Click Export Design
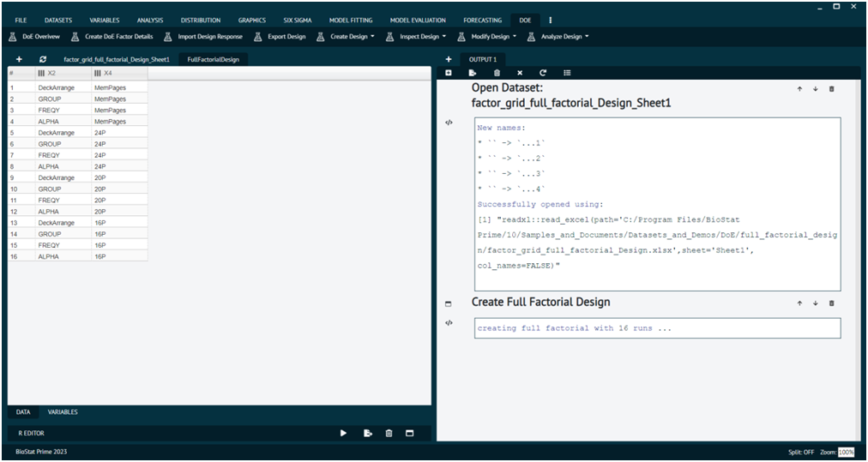Image resolution: width=868 pixels, height=462 pixels. (280, 37)
